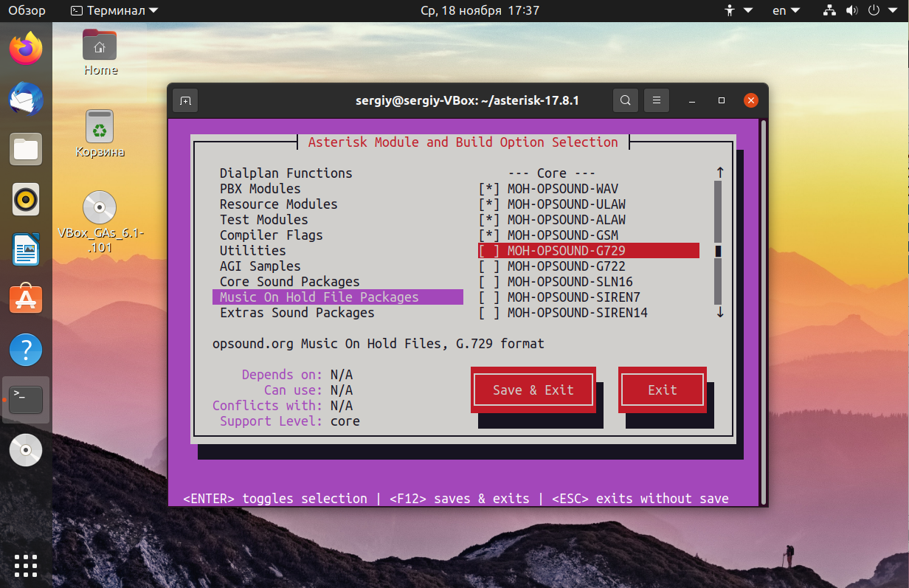
Task: Click the Exit button
Action: pos(663,390)
